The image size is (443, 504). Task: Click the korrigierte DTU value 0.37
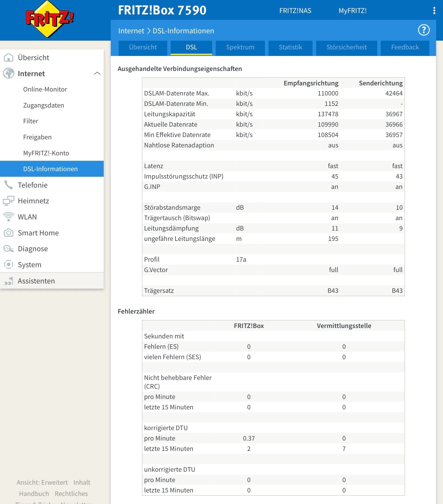coord(249,438)
